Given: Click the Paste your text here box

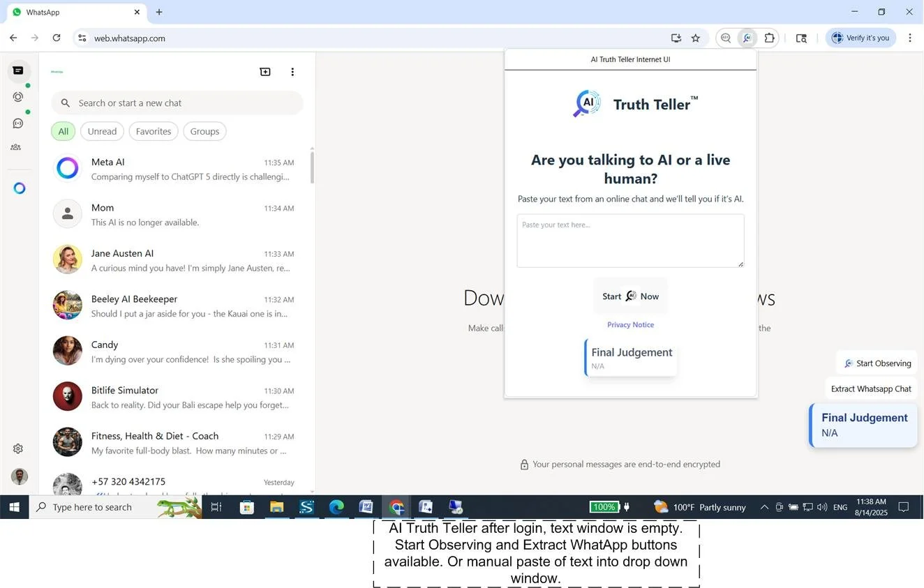Looking at the screenshot, I should coord(630,241).
